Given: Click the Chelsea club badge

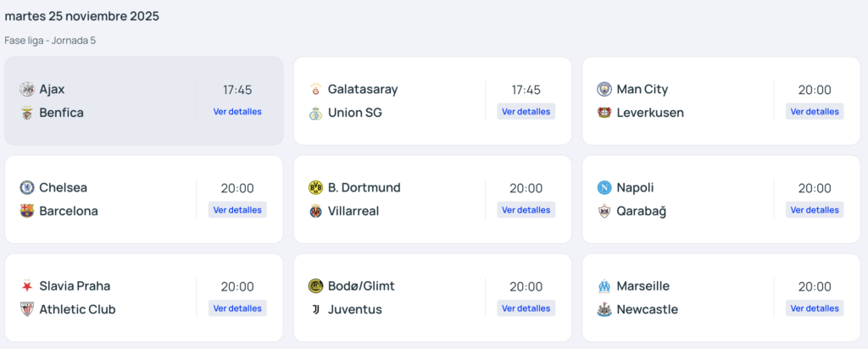Looking at the screenshot, I should pyautogui.click(x=26, y=187).
